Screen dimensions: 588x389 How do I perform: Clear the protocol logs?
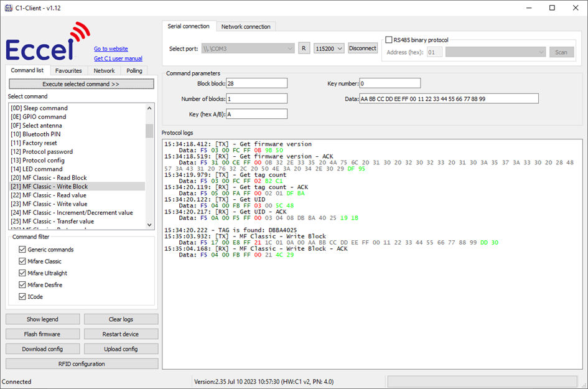(x=121, y=319)
